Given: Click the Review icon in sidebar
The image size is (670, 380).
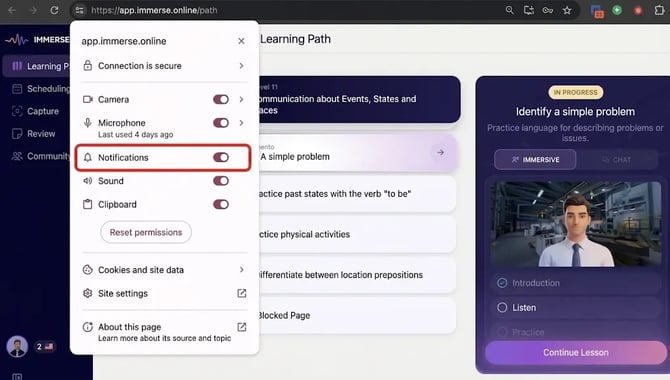Looking at the screenshot, I should 17,134.
